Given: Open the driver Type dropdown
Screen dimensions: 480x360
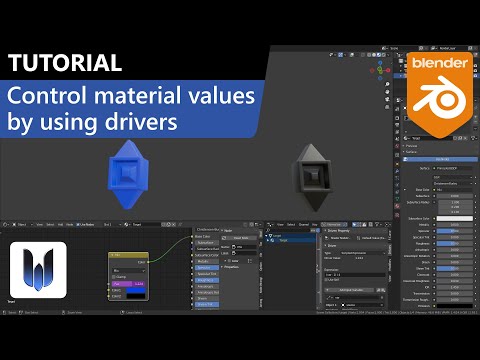Looking at the screenshot, I should click(x=363, y=253).
